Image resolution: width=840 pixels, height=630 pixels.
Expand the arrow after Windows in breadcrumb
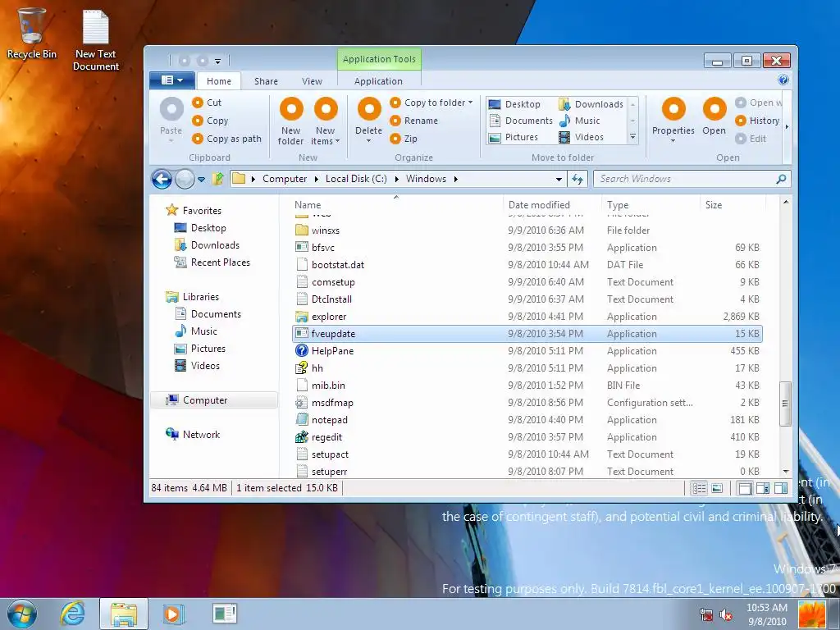point(455,179)
